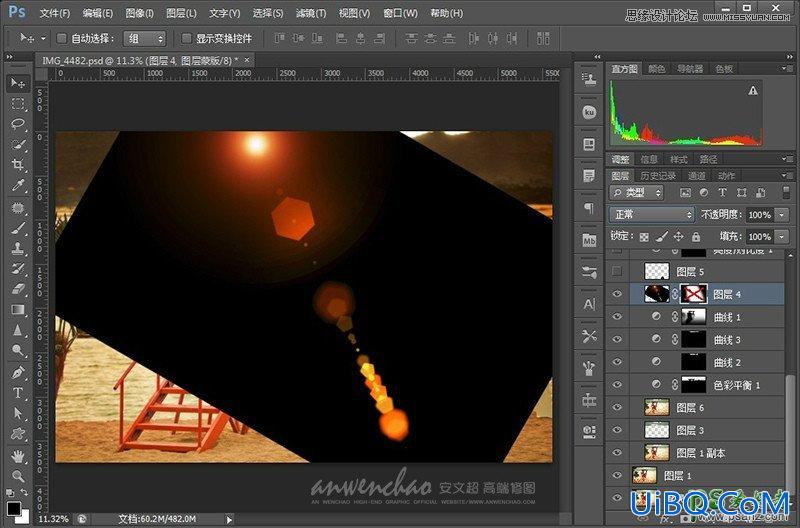Hide the 曲线 3 adjustment layer
Viewport: 800px width, 528px height.
(617, 339)
